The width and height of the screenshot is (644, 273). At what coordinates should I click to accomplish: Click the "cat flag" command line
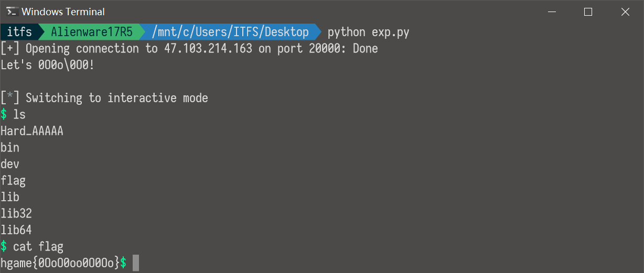[38, 246]
